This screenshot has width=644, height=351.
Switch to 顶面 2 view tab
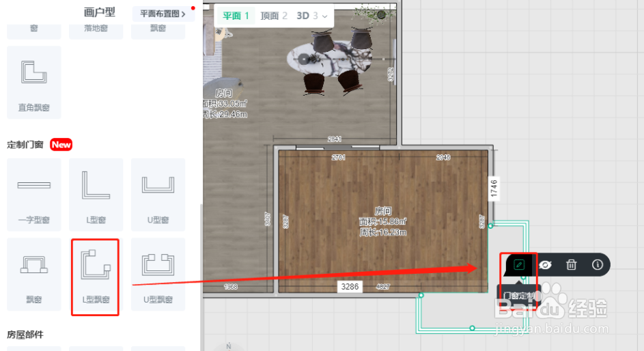coord(274,16)
